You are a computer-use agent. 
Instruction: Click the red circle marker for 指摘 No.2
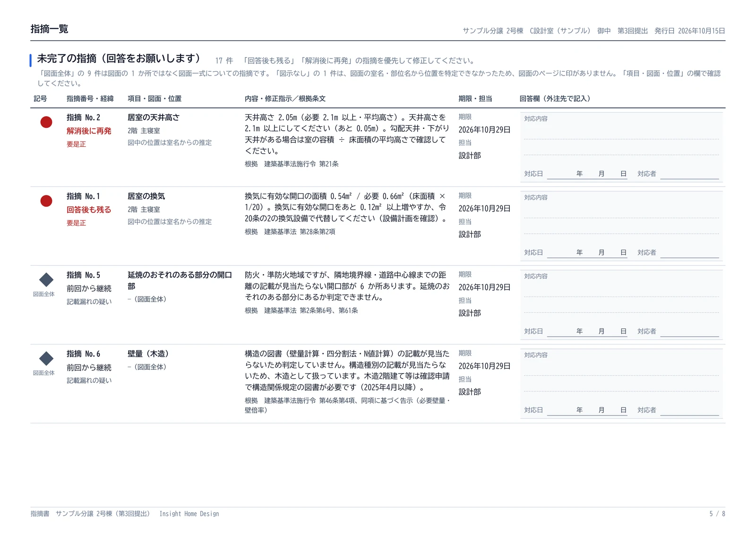[x=46, y=122]
